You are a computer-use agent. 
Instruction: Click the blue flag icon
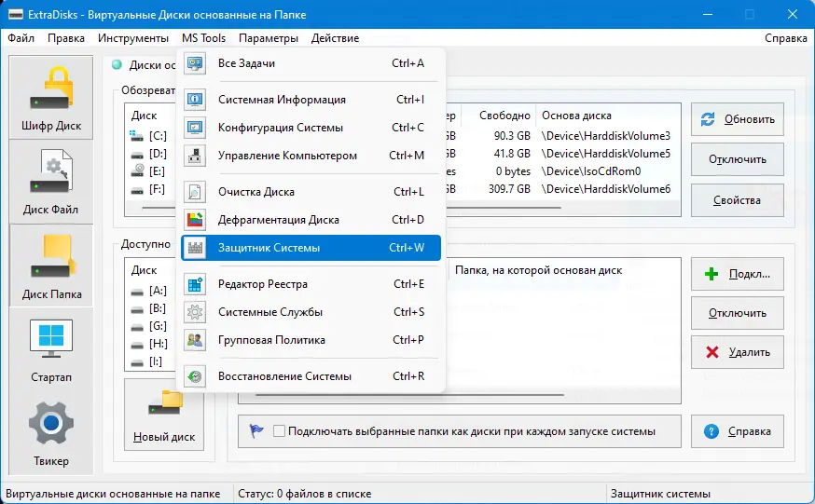point(256,430)
